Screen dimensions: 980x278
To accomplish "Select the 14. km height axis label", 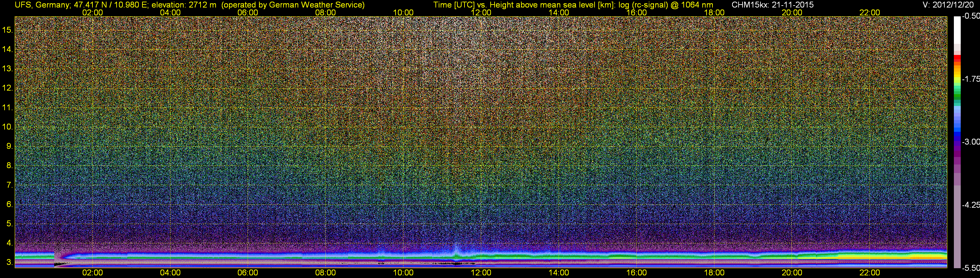I will click(8, 49).
